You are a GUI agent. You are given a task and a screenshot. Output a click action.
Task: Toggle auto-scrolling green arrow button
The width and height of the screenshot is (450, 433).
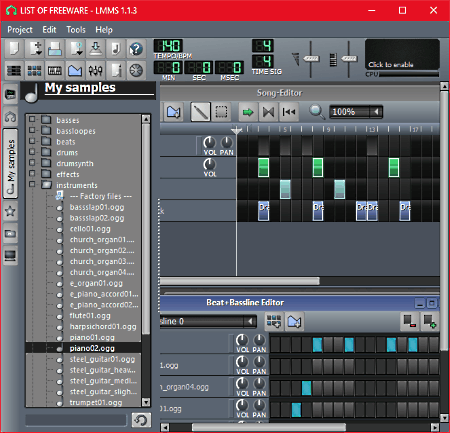(x=248, y=112)
